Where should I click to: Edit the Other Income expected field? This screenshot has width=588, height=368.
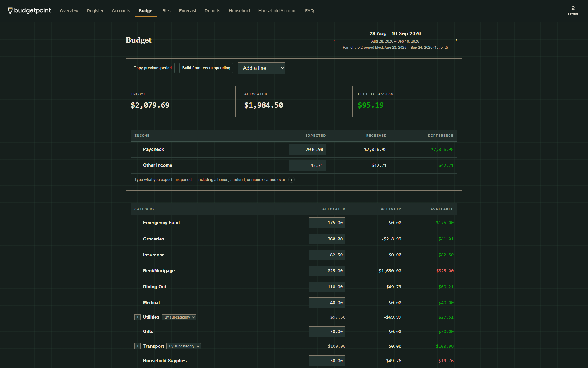pos(307,165)
